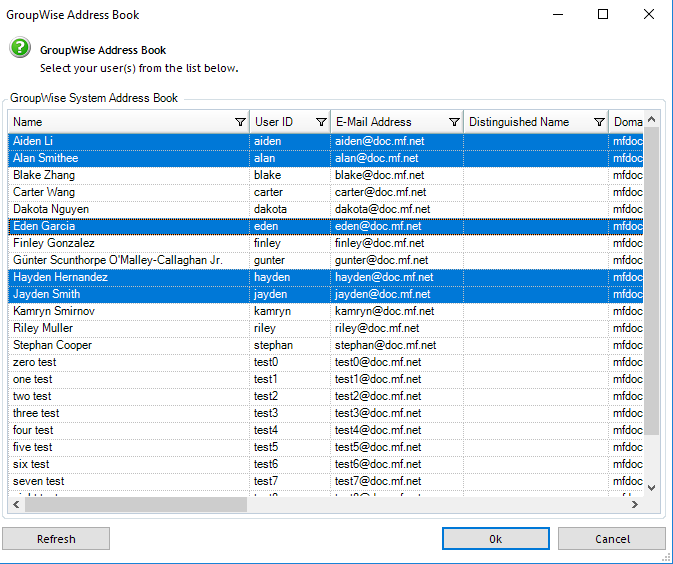Click the vertical scrollbar thumb
The height and width of the screenshot is (564, 673).
point(651,280)
